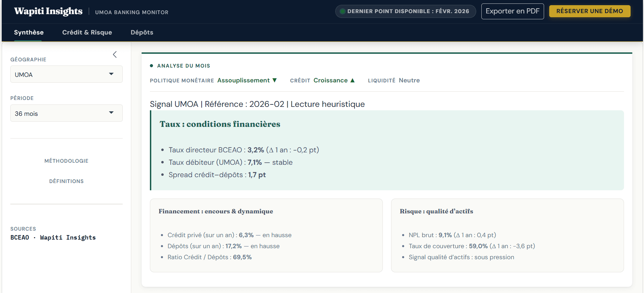
Task: Click the Géographie label
Action: tap(28, 60)
